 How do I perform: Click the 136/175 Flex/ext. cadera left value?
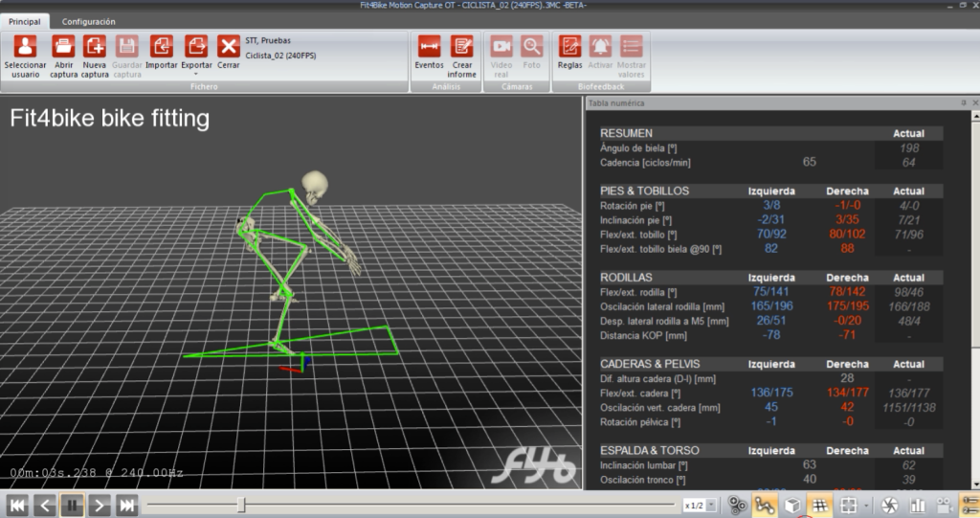(772, 393)
